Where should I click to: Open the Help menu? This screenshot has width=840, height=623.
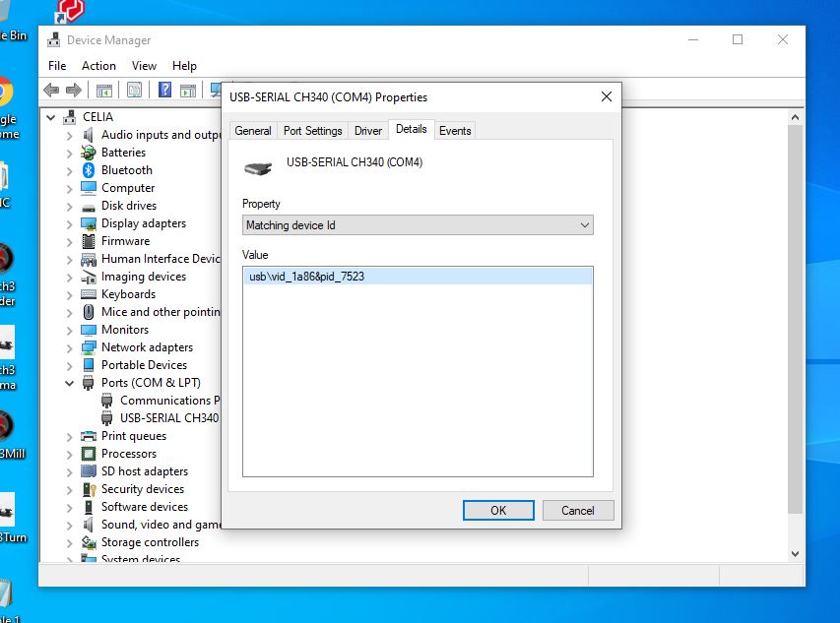click(184, 66)
